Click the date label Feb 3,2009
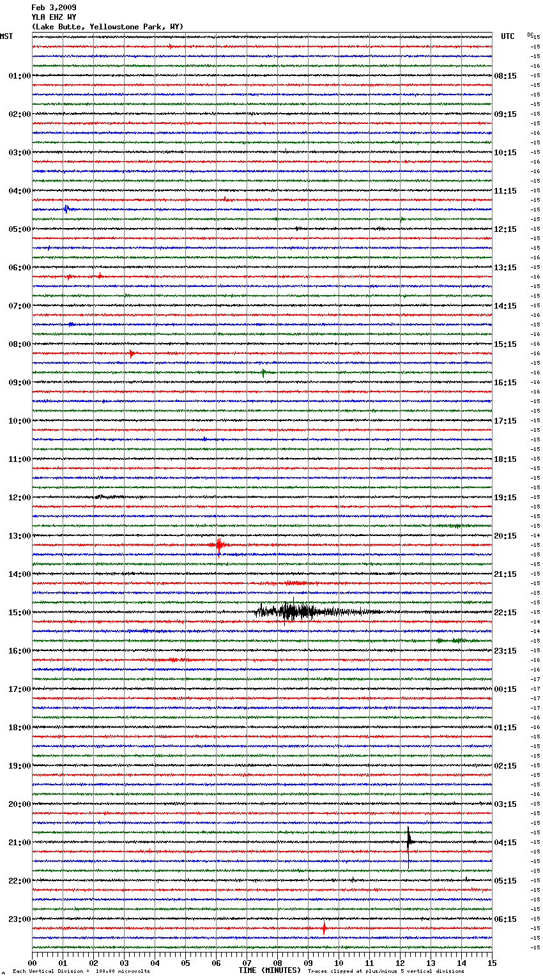The width and height of the screenshot is (543, 980). pyautogui.click(x=54, y=8)
